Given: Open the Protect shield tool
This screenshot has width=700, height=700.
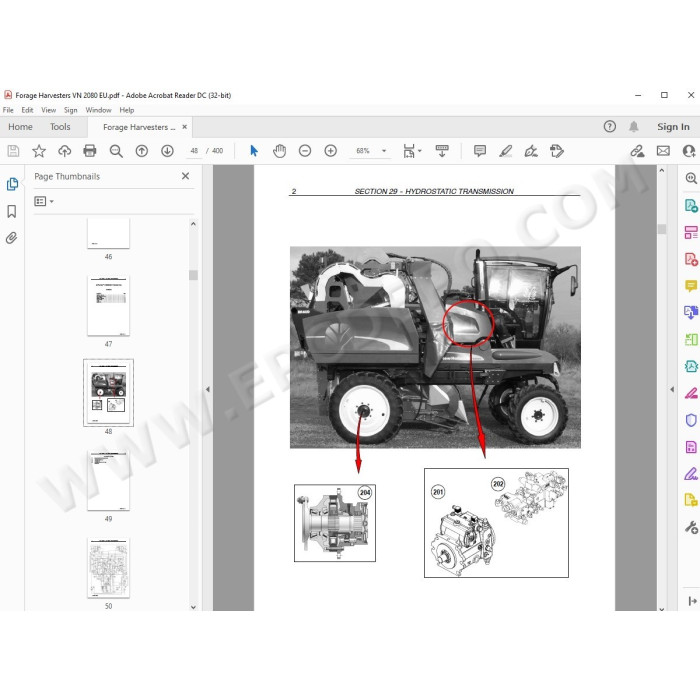Looking at the screenshot, I should [x=691, y=420].
